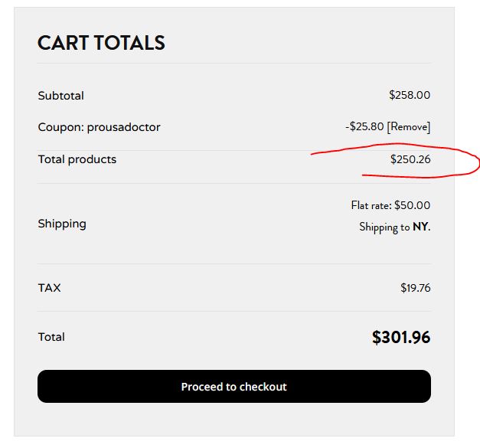Click the circled $250.26 amount
Image resolution: width=480 pixels, height=448 pixels.
(410, 159)
